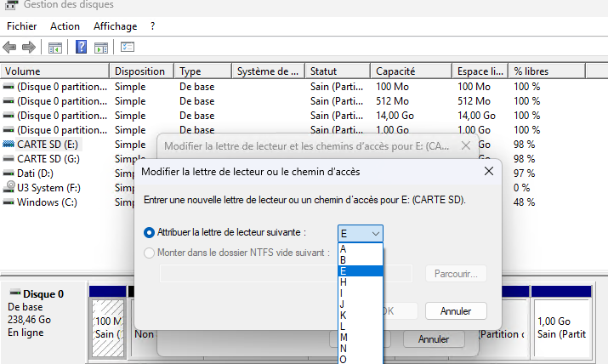The height and width of the screenshot is (364, 608).
Task: Sort by the Type column header
Action: tap(202, 71)
